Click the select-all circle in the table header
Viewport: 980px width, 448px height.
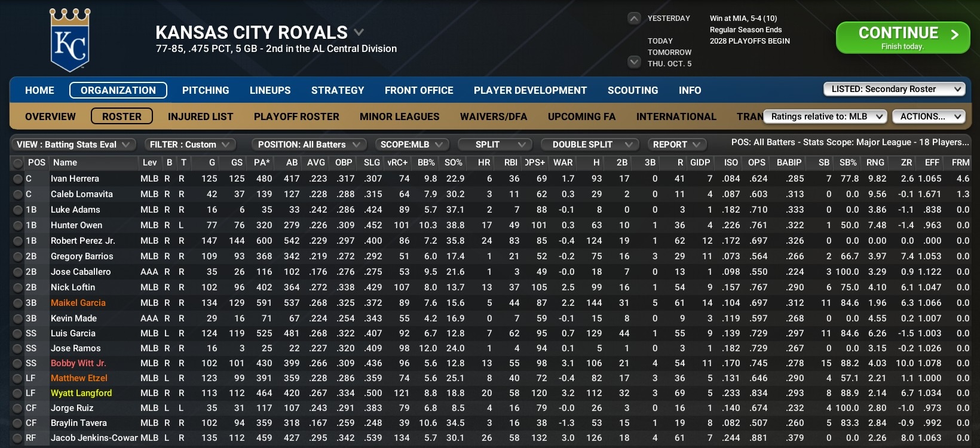click(18, 163)
